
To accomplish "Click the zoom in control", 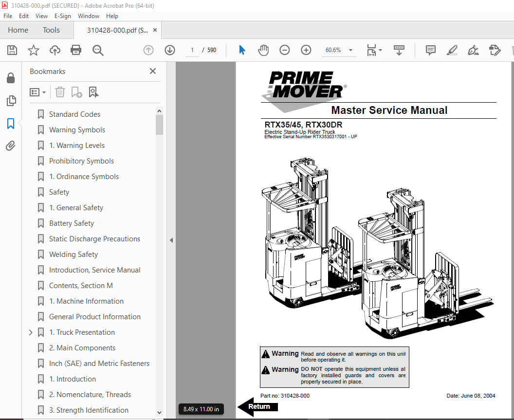I will tap(306, 50).
